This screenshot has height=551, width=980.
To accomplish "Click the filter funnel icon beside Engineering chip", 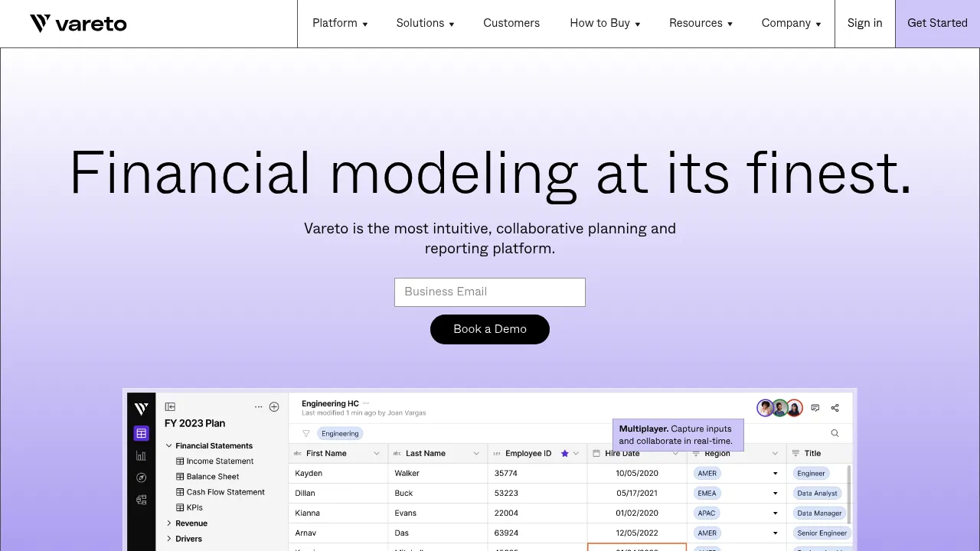I will click(x=306, y=433).
